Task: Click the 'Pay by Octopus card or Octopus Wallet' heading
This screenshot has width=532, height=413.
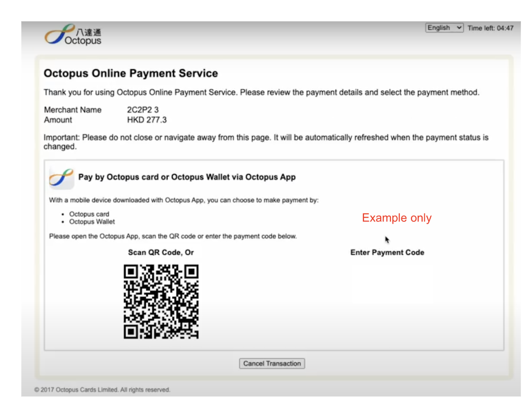Action: (187, 177)
